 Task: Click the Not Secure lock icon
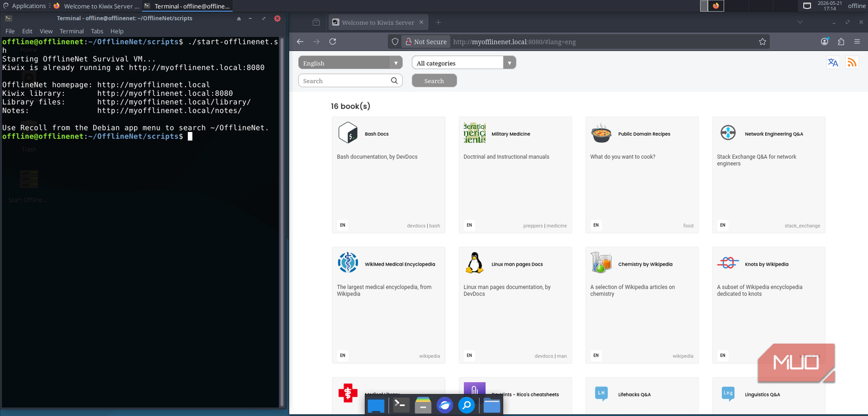(x=408, y=42)
